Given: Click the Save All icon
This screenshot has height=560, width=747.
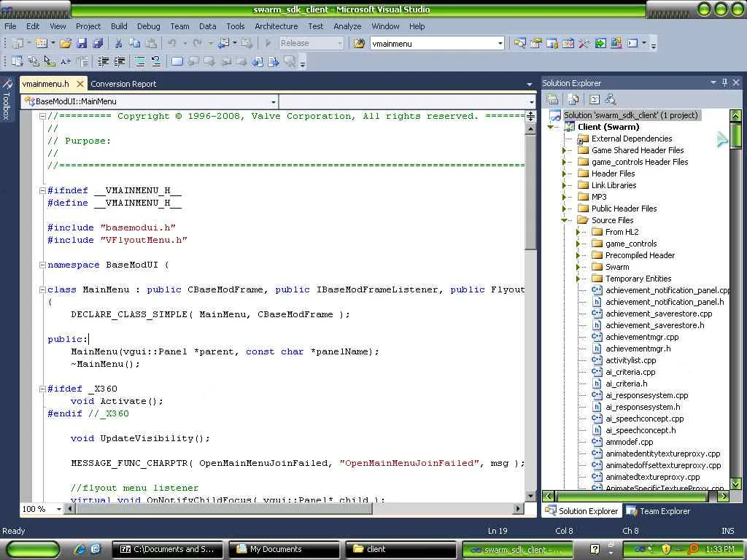Looking at the screenshot, I should [x=98, y=43].
